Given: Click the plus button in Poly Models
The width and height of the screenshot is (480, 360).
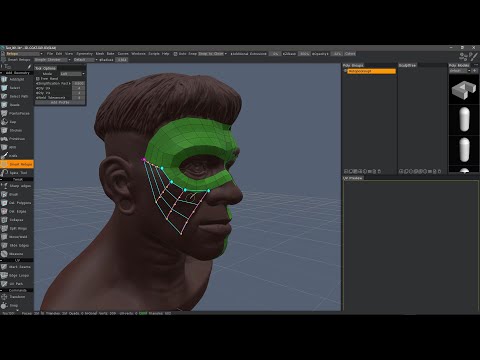Looking at the screenshot, I should (x=474, y=71).
